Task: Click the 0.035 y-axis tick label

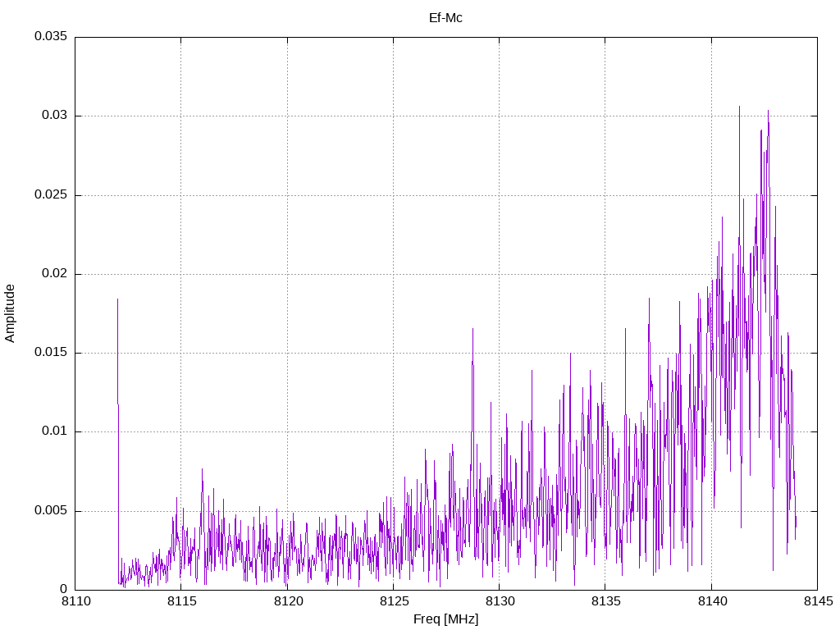Action: pos(49,37)
